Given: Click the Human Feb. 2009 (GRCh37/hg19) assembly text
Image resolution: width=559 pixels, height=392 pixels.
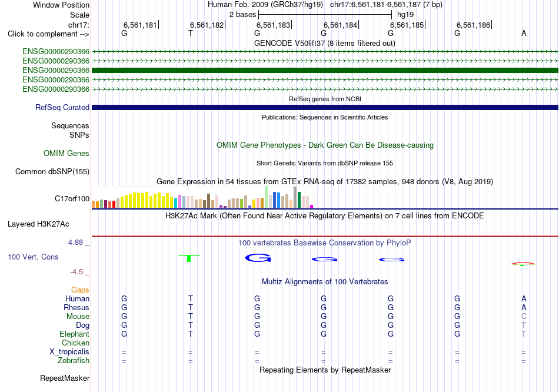Looking at the screenshot, I should 265,5.
